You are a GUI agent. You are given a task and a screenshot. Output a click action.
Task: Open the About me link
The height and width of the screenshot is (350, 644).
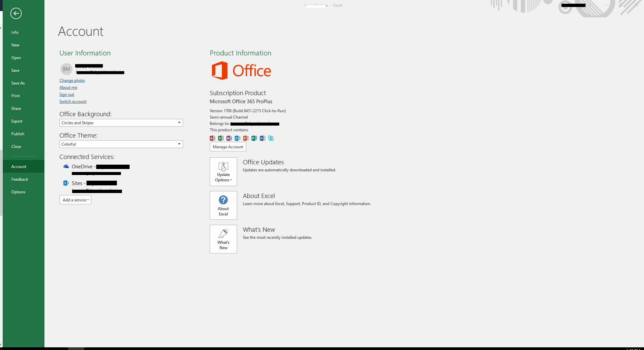68,87
